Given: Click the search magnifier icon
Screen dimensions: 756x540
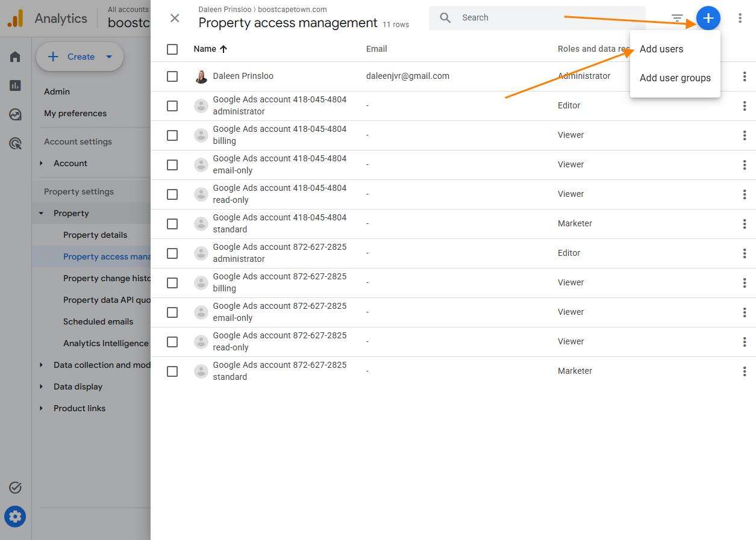Looking at the screenshot, I should pos(445,18).
